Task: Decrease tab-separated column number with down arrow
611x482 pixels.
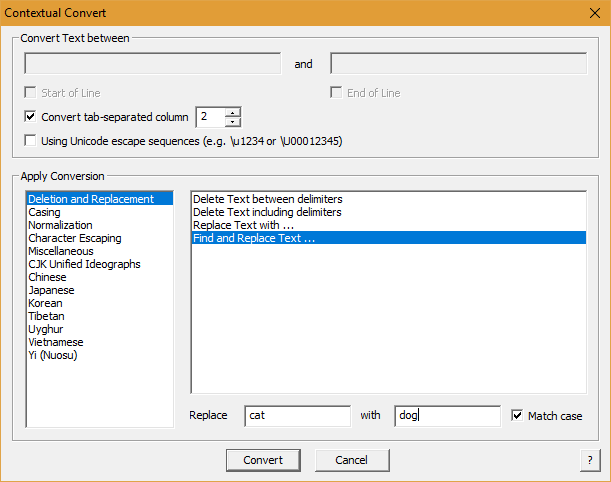Action: (233, 122)
